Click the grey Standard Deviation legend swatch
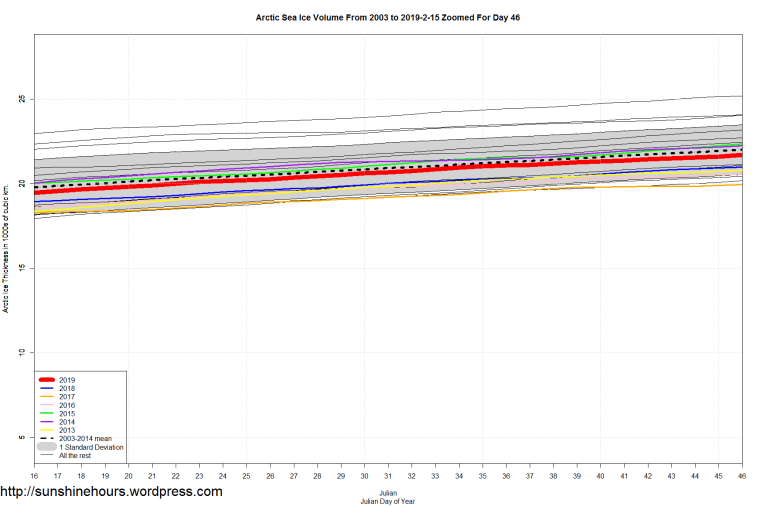 coord(46,447)
